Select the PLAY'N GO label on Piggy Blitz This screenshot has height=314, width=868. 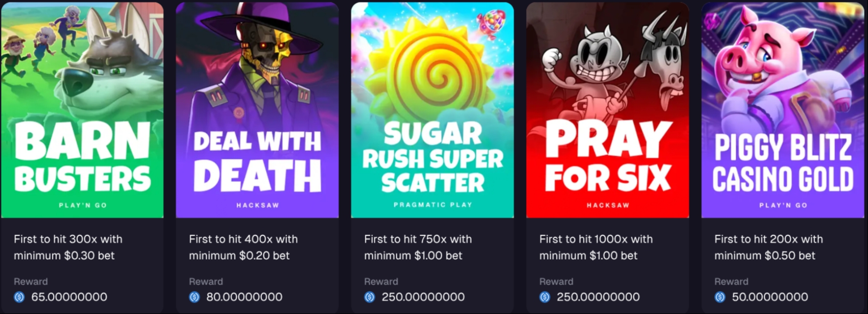click(x=782, y=205)
